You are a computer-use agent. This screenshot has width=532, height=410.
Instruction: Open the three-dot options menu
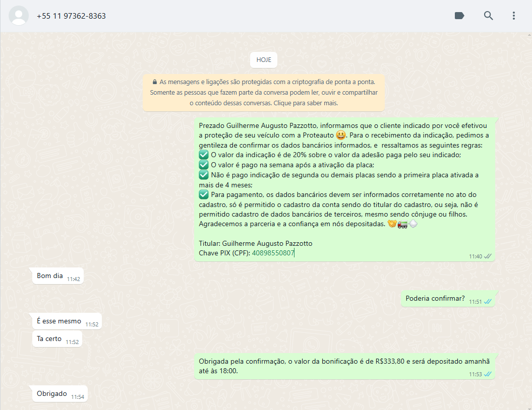513,16
